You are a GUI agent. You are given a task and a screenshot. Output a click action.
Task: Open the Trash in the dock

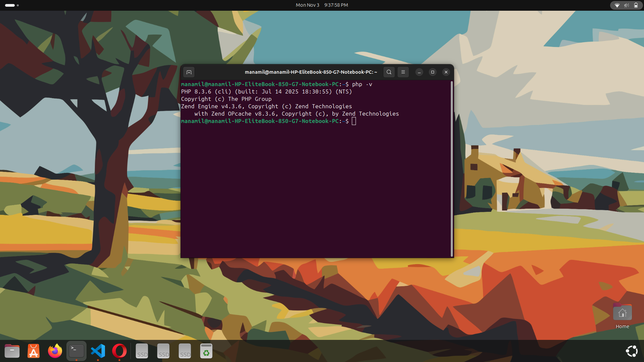click(x=206, y=351)
